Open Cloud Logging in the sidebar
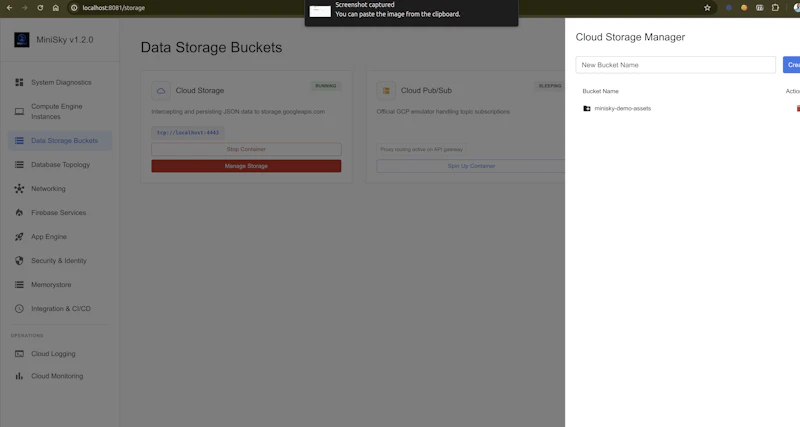Viewport: 800px width, 427px height. (x=60, y=354)
